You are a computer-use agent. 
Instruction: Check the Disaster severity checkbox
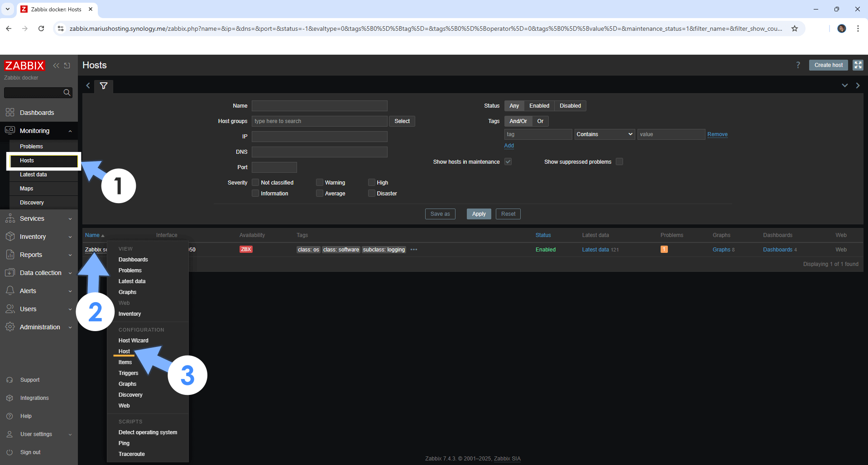click(372, 194)
